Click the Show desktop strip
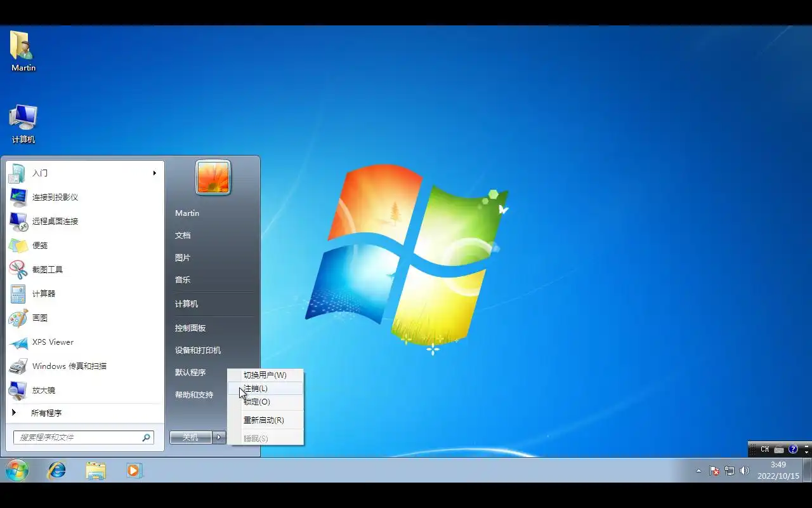Image resolution: width=812 pixels, height=508 pixels. click(x=808, y=471)
